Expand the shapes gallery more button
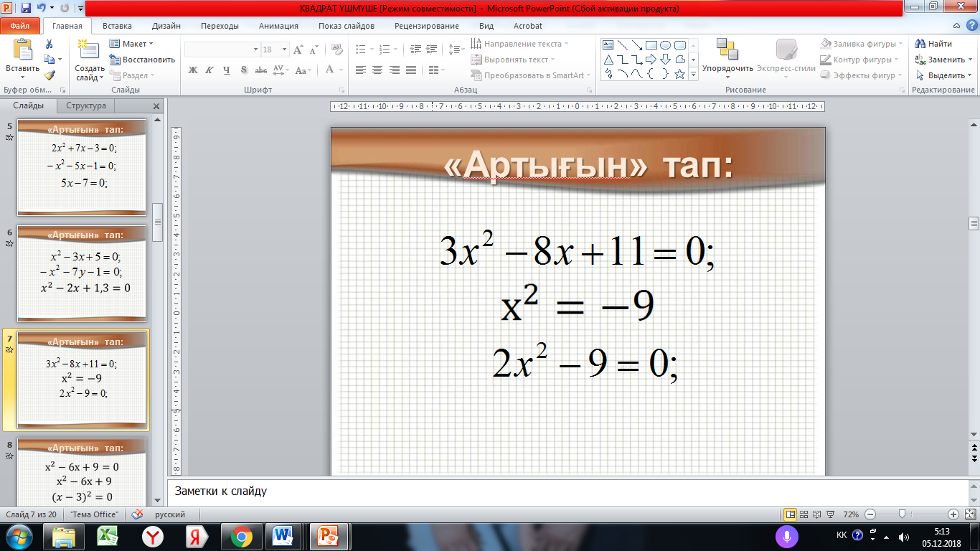 click(694, 74)
